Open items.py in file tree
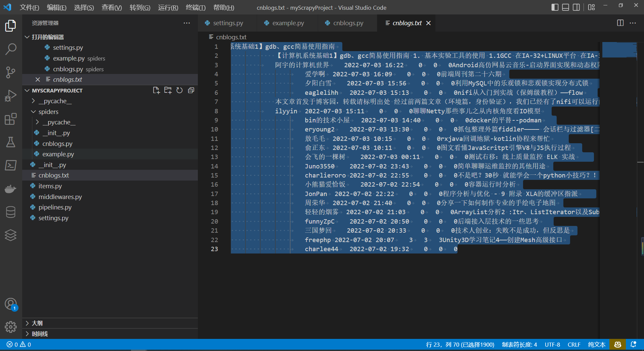The height and width of the screenshot is (351, 644). click(x=50, y=186)
